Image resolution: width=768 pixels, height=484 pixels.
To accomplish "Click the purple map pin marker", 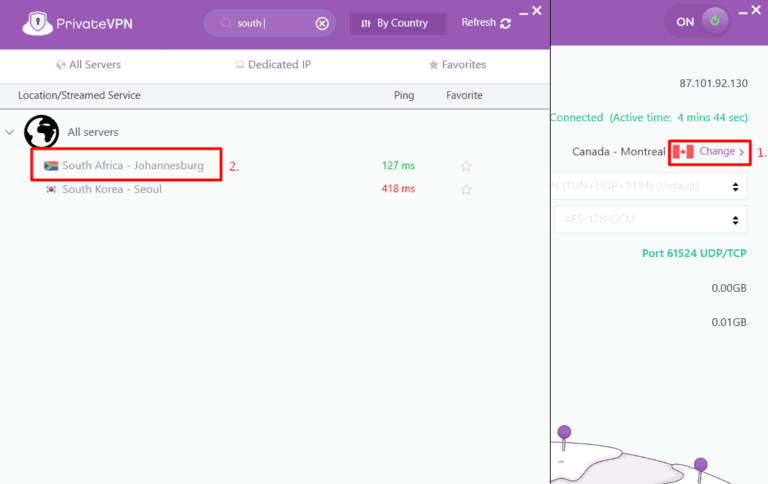I will coord(564,432).
